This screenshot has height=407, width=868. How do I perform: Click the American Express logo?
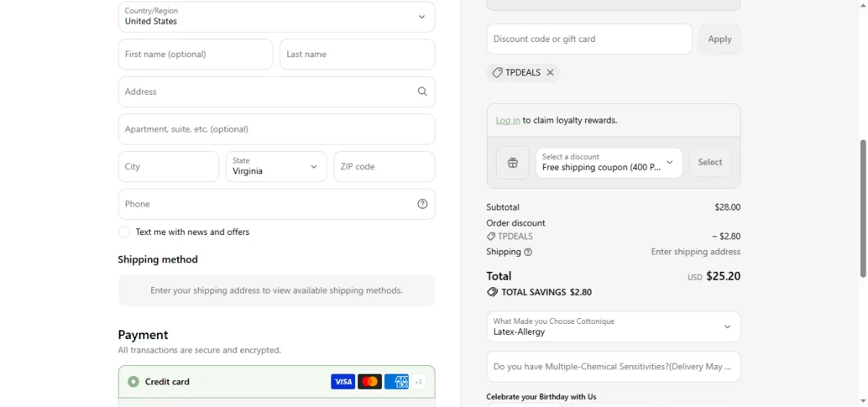(396, 382)
